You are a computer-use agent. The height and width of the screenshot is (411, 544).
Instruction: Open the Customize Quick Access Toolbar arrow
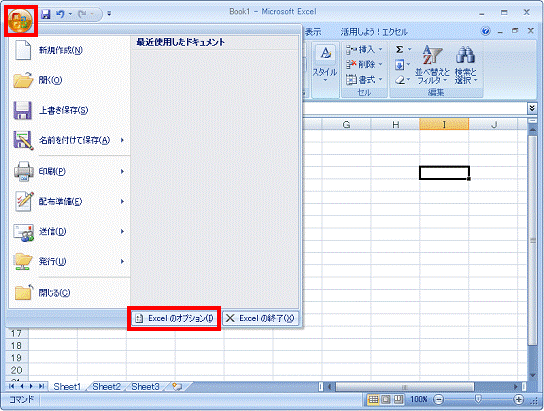pos(109,14)
